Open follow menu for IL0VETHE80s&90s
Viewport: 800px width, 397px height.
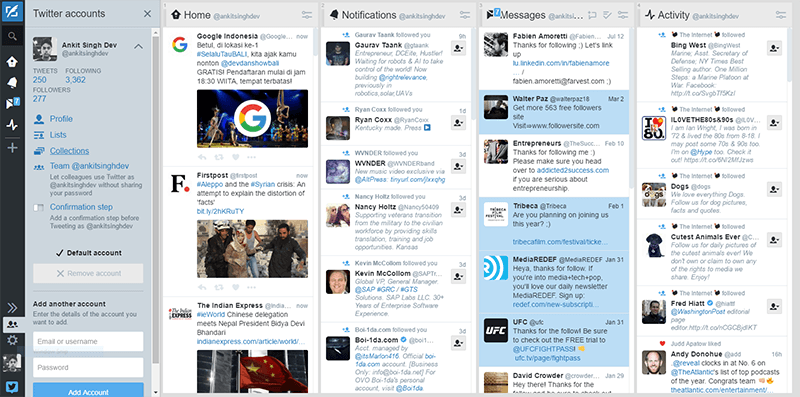(x=774, y=122)
